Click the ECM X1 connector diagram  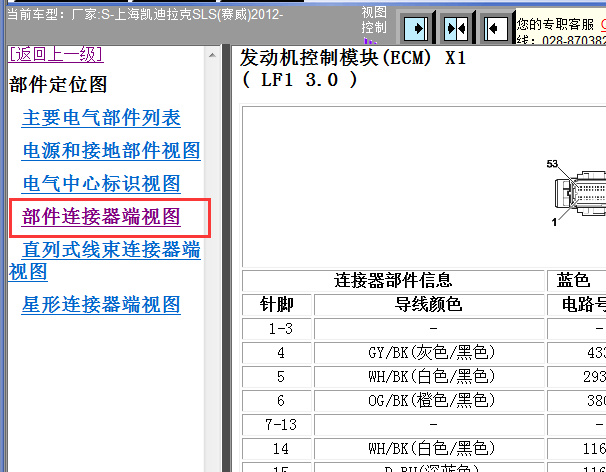pyautogui.click(x=579, y=194)
